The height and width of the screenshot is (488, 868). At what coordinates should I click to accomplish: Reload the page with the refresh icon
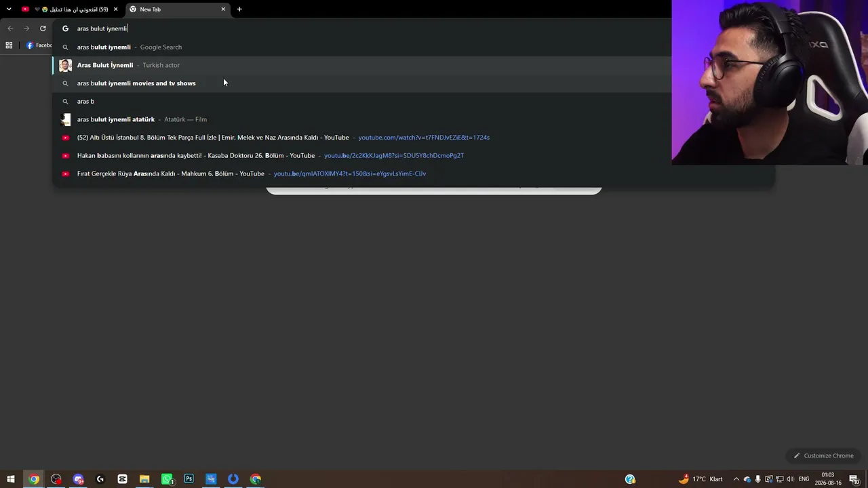(x=43, y=28)
